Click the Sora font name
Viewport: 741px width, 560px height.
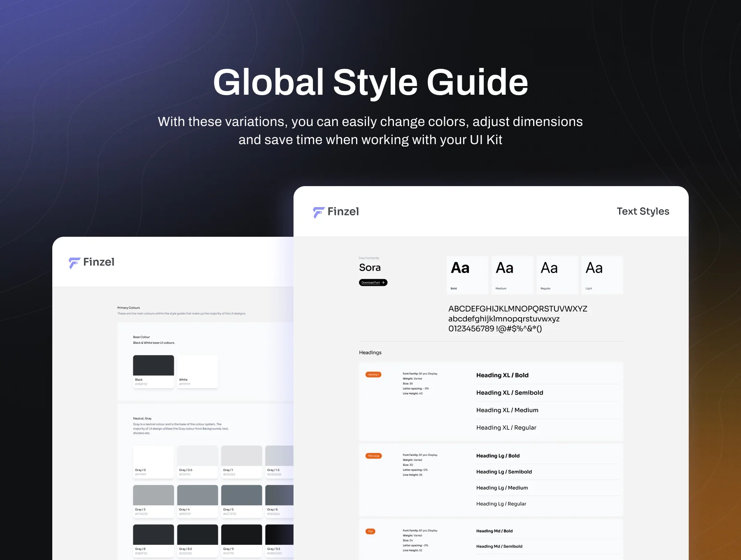370,268
